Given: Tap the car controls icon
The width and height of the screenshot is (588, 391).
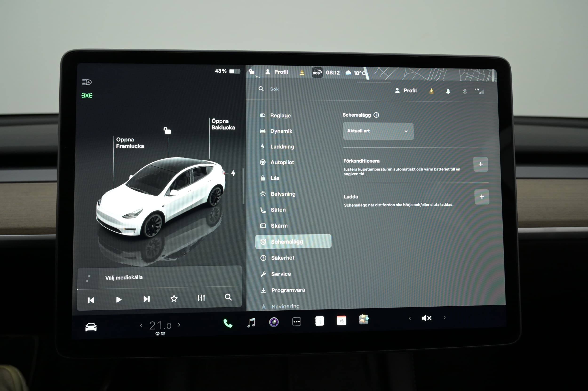Looking at the screenshot, I should (x=91, y=327).
